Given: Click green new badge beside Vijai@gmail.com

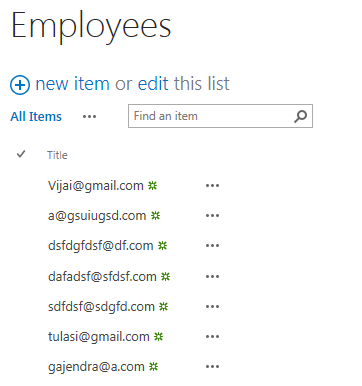Looking at the screenshot, I should 153,185.
